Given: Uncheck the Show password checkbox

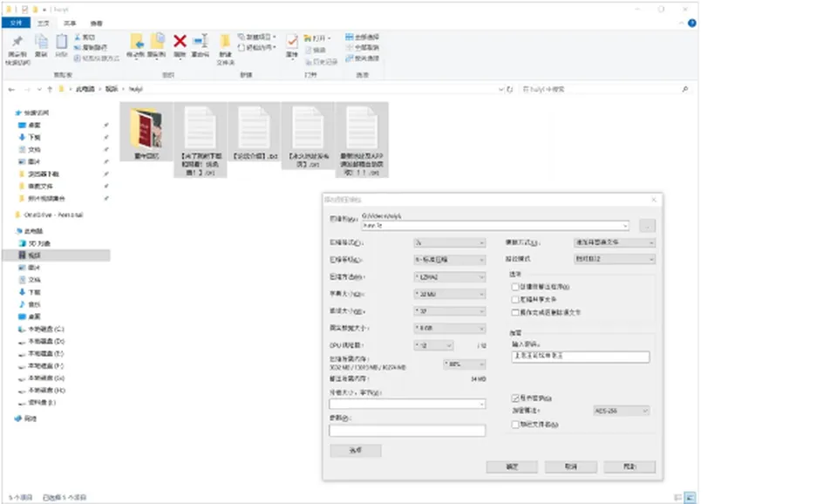Looking at the screenshot, I should [x=515, y=398].
